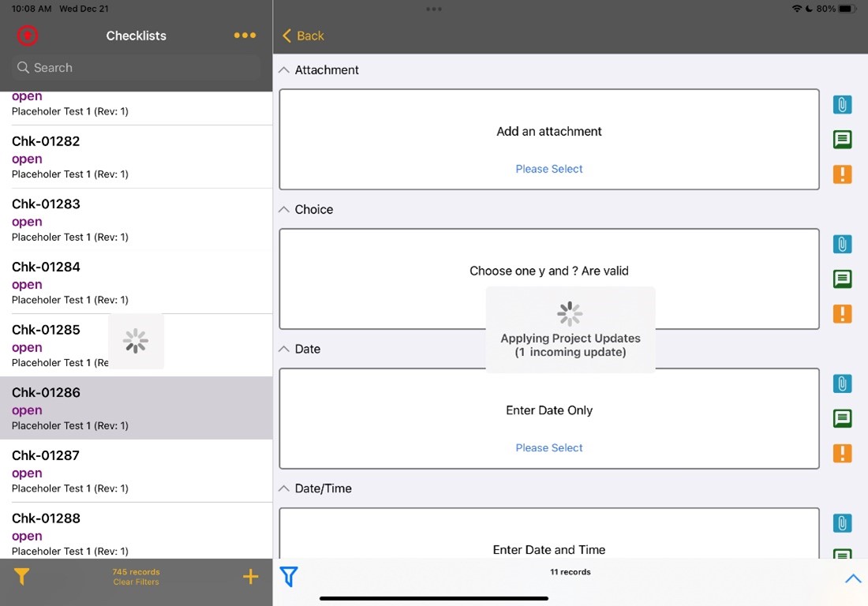Click the paperclip icon for the Date item
Screen dimensions: 868x606
(x=842, y=383)
